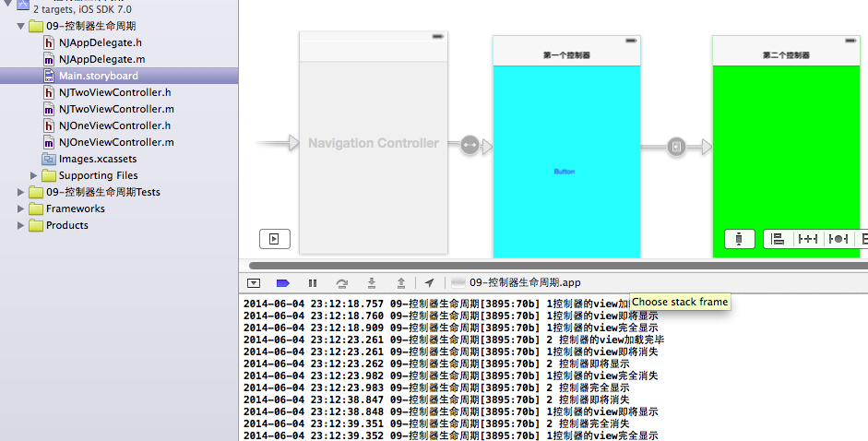Collapse the 09-控制器生命周期 group folder
The image size is (868, 441).
click(x=20, y=26)
